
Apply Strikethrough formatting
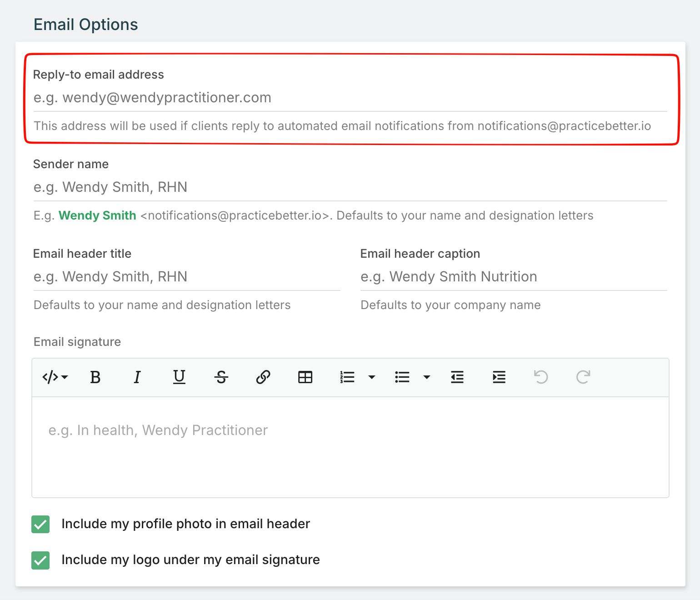(221, 377)
